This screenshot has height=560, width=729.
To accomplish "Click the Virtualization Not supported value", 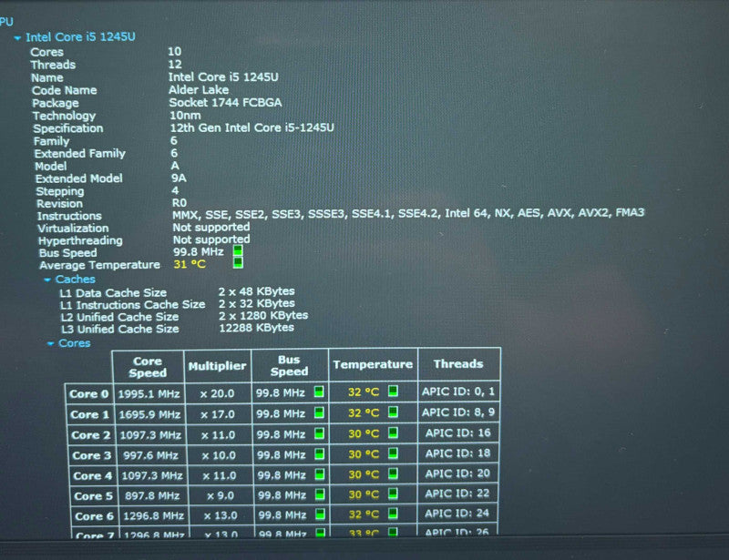I will pos(211,228).
